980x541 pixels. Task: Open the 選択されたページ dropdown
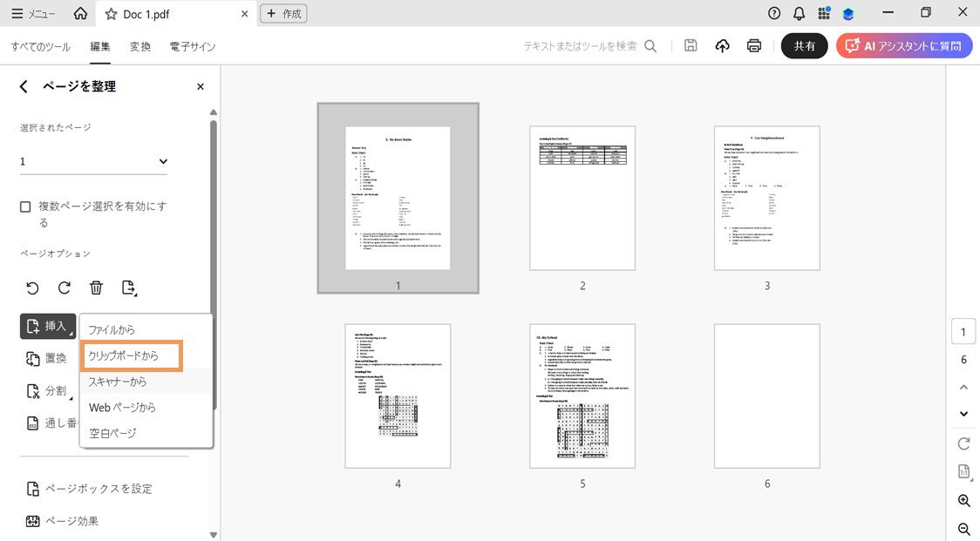(93, 160)
